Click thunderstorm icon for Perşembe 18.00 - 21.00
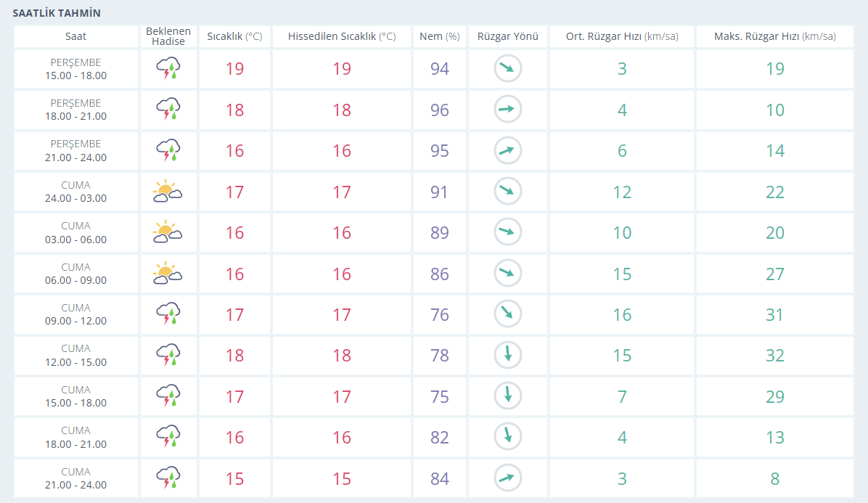868x503 pixels. pos(168,109)
